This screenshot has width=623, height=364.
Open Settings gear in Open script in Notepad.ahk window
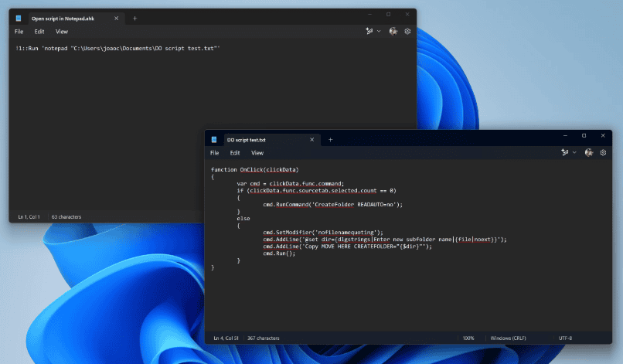click(407, 32)
